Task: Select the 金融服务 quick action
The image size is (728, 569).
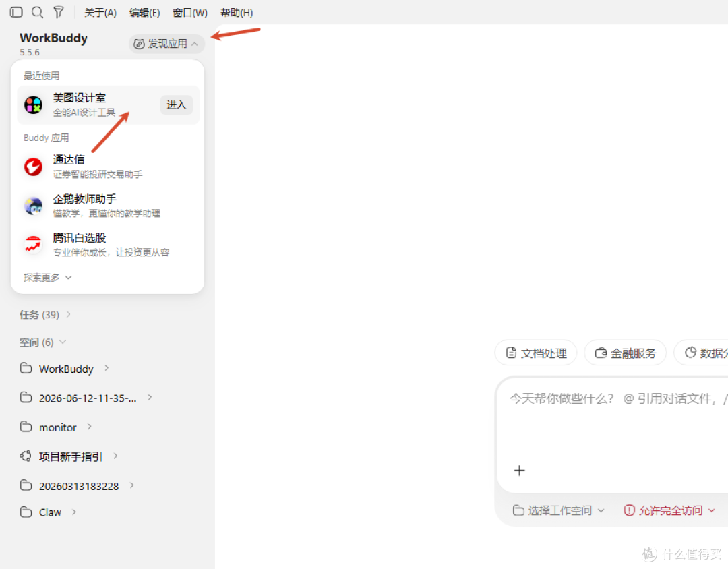Action: pos(626,353)
